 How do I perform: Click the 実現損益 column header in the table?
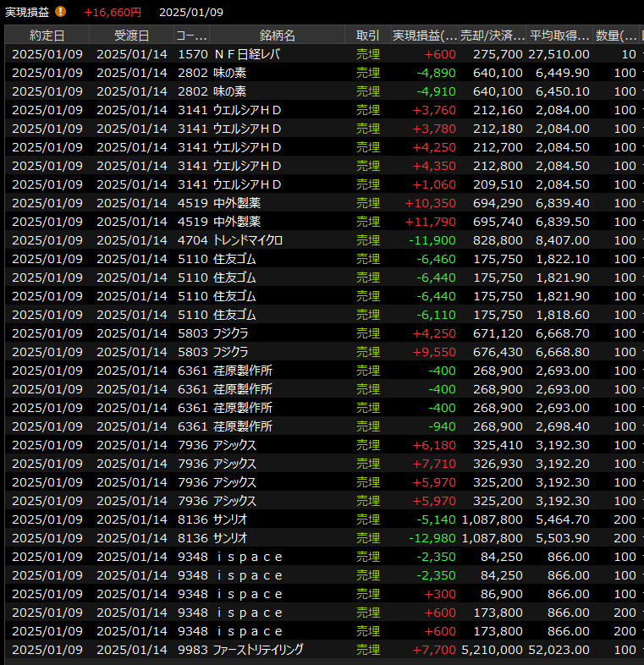pyautogui.click(x=425, y=36)
